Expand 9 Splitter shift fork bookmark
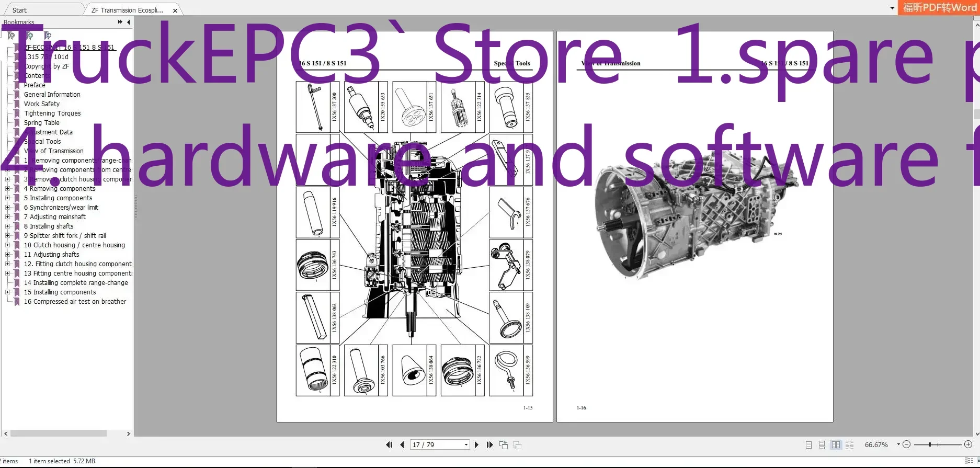The width and height of the screenshot is (980, 468). point(8,236)
